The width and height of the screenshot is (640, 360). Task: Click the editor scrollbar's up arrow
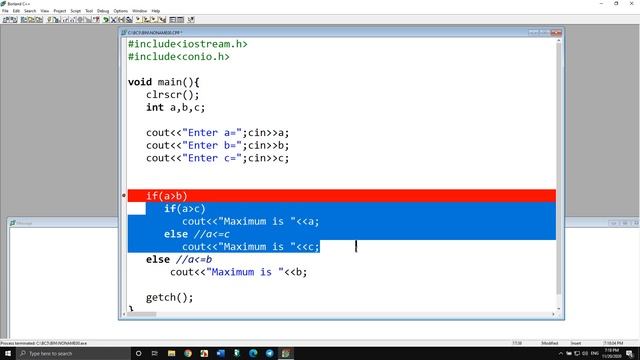coord(559,41)
